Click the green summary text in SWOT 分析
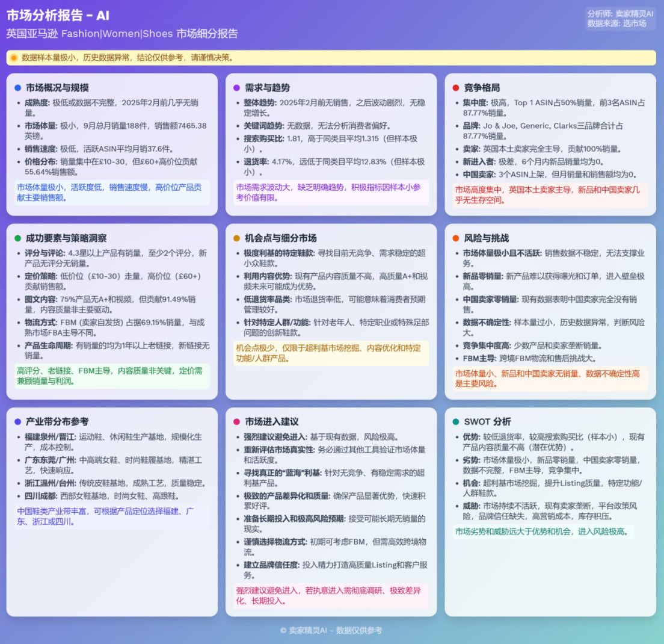Viewport: 664px width, 644px height. 543,531
